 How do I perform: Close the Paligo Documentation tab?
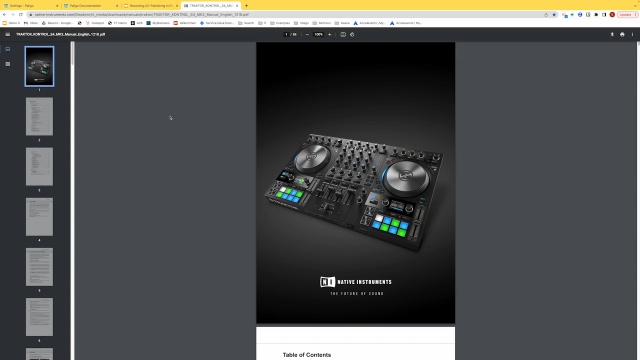pyautogui.click(x=117, y=6)
